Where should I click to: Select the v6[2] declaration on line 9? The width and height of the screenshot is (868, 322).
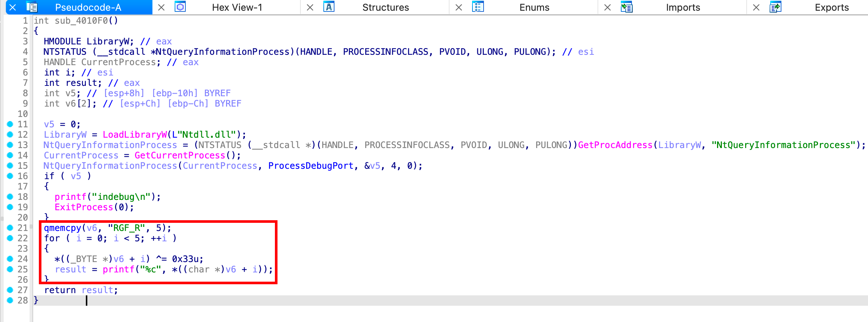point(70,104)
